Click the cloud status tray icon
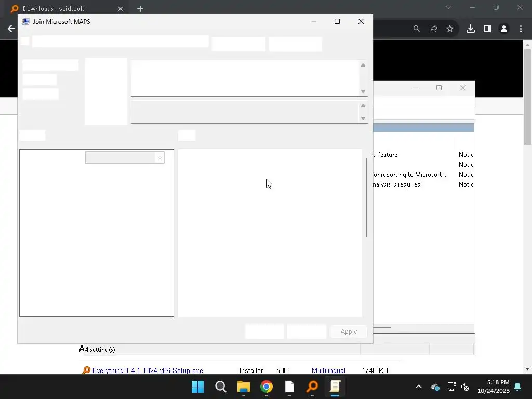The image size is (532, 399). click(435, 387)
